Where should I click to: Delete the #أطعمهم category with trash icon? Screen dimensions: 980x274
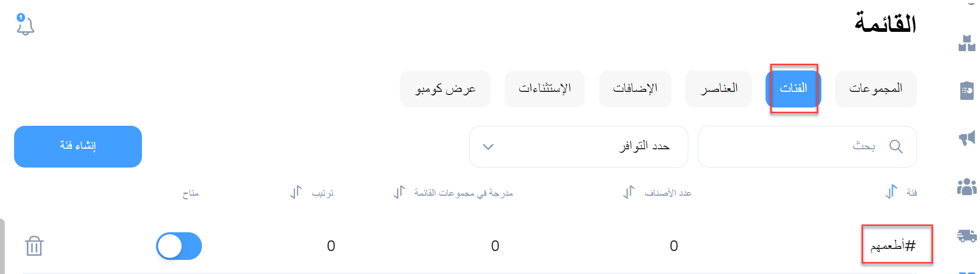(x=34, y=246)
